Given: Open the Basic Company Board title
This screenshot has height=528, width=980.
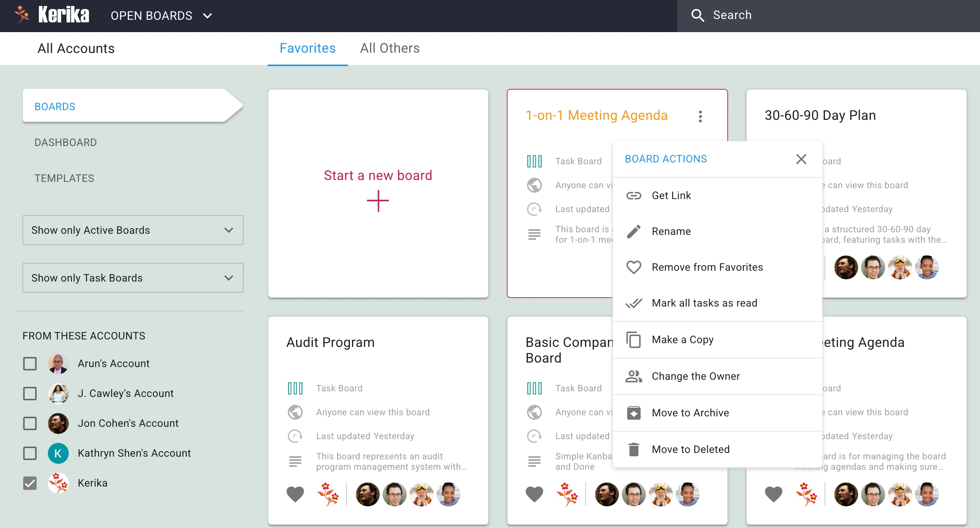Looking at the screenshot, I should tap(569, 350).
